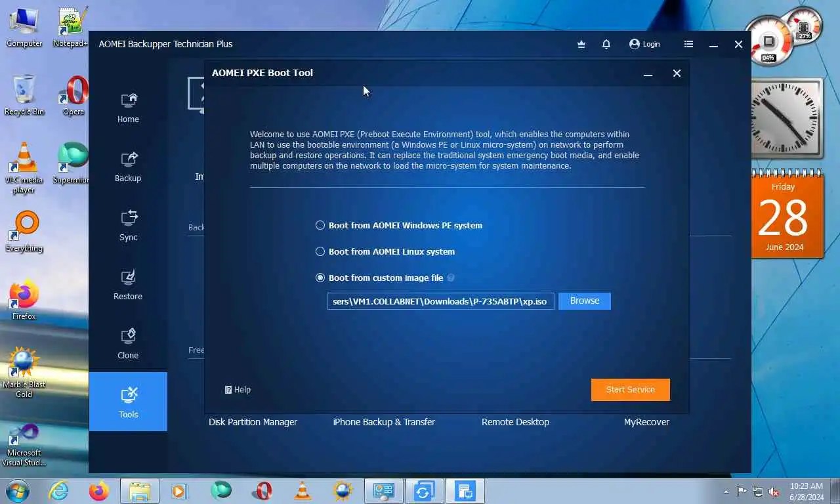Open notifications with the bell icon
Viewport: 840px width, 504px height.
pyautogui.click(x=606, y=44)
